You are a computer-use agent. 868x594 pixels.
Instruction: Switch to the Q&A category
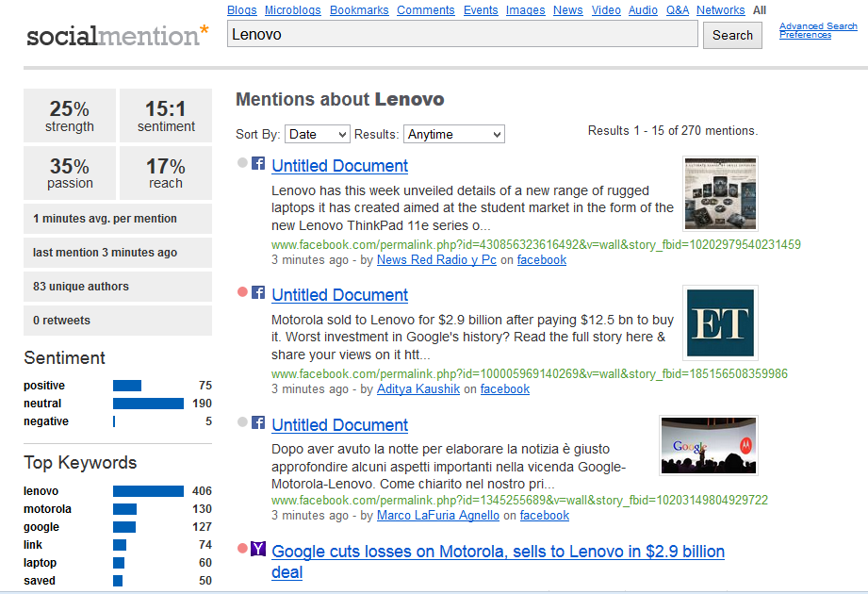[x=678, y=10]
